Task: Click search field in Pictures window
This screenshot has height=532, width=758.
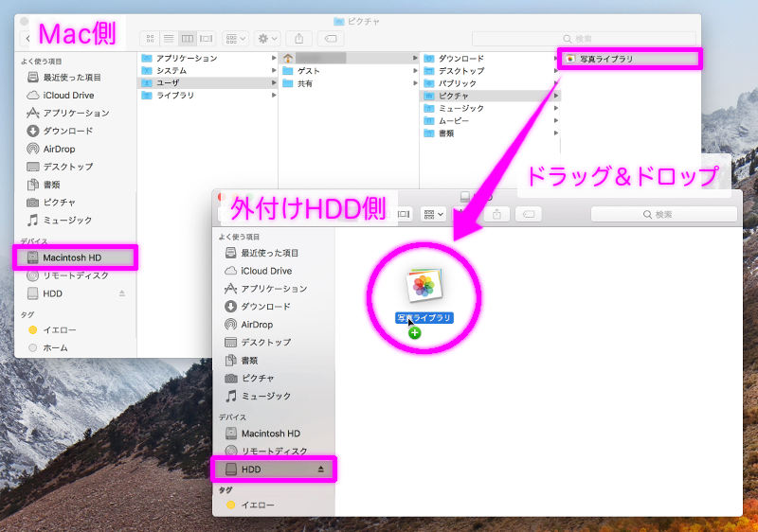Action: click(x=584, y=39)
